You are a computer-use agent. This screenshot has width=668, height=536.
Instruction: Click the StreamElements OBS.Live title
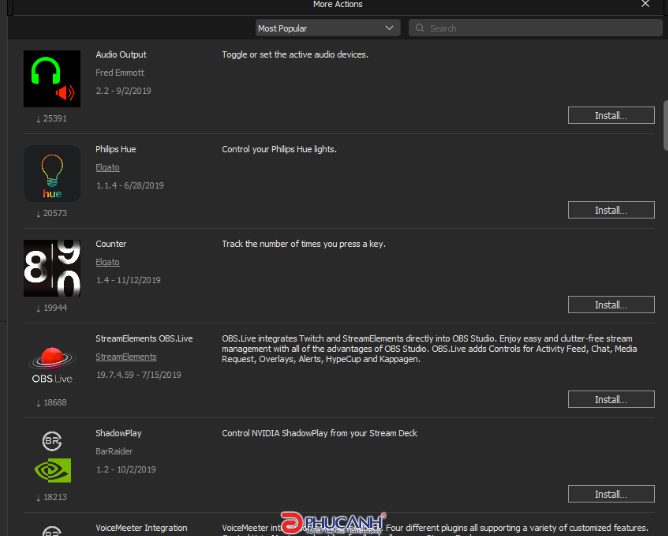(x=144, y=339)
